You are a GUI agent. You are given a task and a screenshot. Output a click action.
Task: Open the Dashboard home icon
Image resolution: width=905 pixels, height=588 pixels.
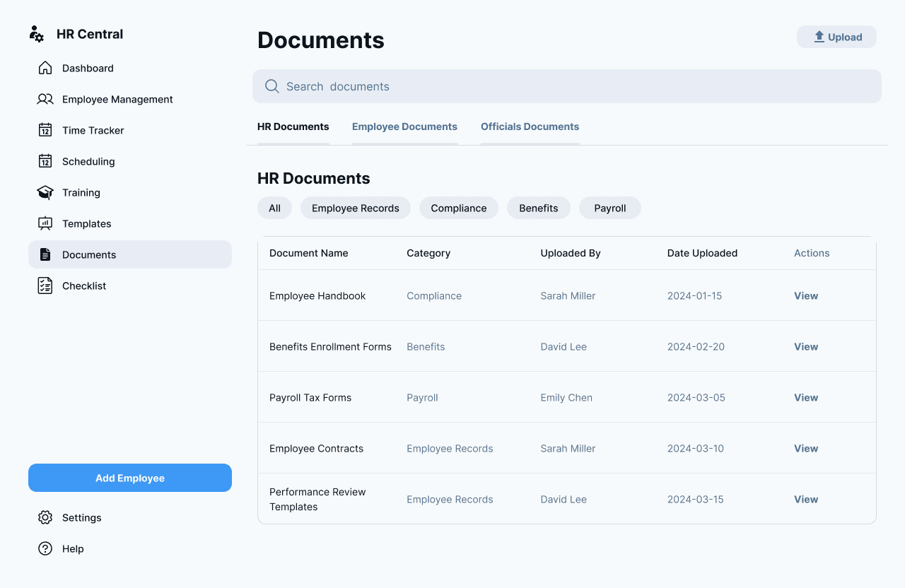coord(45,68)
